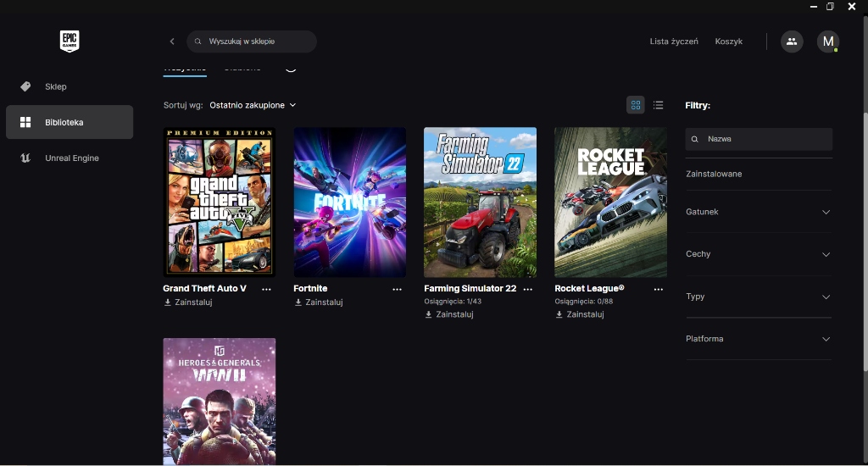This screenshot has width=868, height=466.
Task: Open the M profile avatar menu
Action: tap(828, 42)
